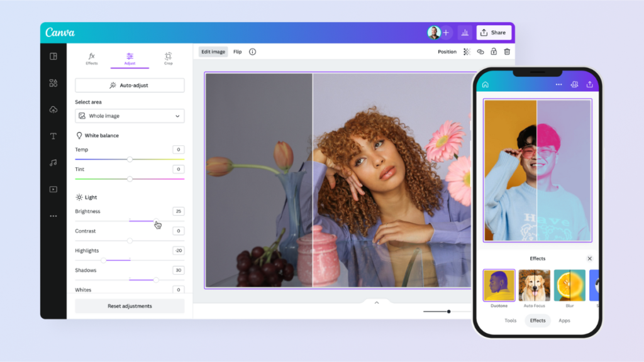Click the Share button dropdown at top
644x362 pixels.
click(x=494, y=32)
